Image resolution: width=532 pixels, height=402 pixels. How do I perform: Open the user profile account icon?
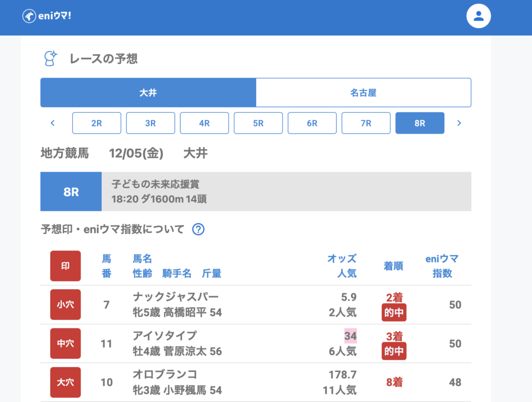478,16
